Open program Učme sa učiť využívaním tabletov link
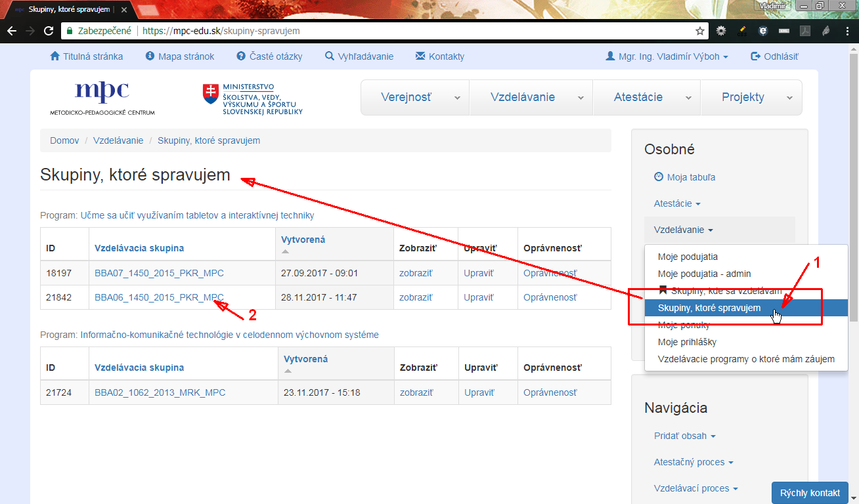The height and width of the screenshot is (504, 859). pyautogui.click(x=197, y=215)
